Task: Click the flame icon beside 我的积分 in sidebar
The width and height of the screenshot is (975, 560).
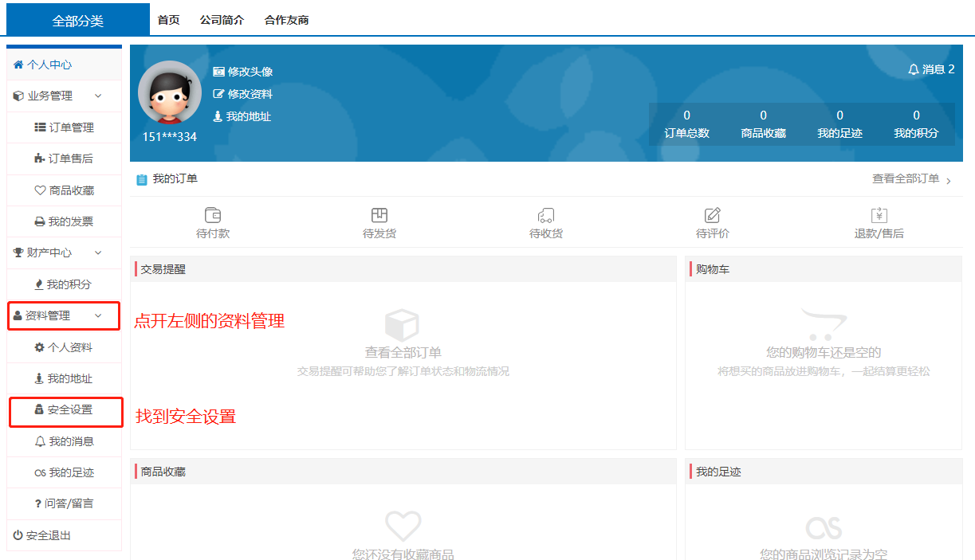Action: tap(39, 284)
